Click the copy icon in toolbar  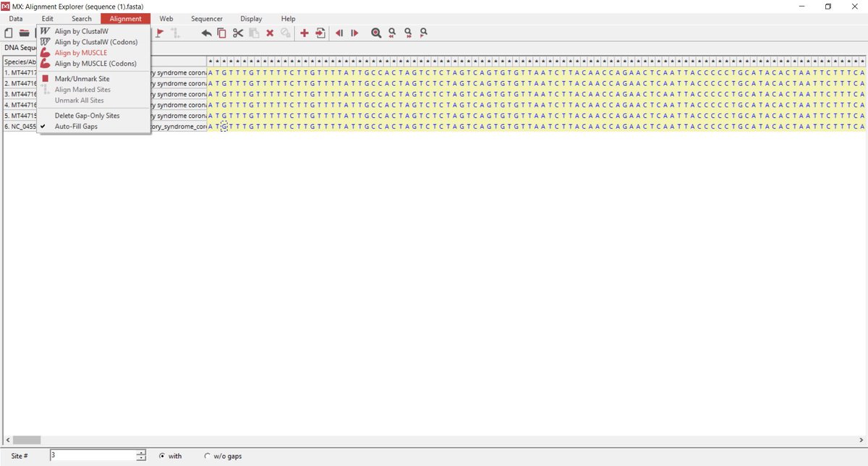[x=222, y=33]
